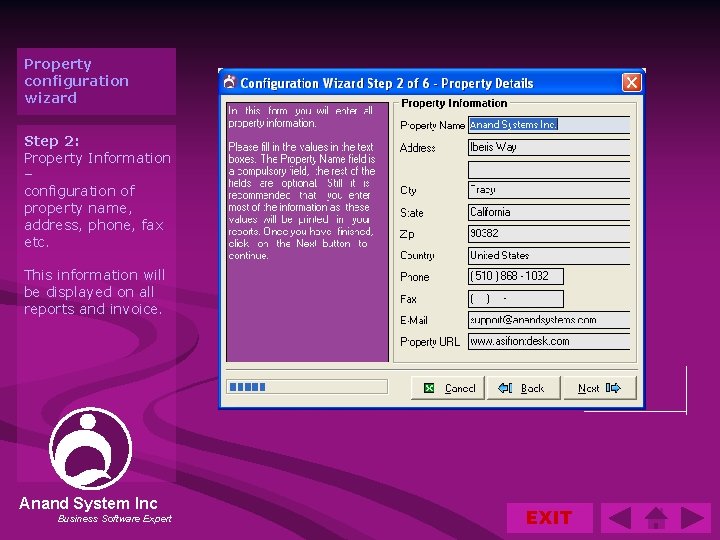Focus the Property Name field

pyautogui.click(x=549, y=125)
